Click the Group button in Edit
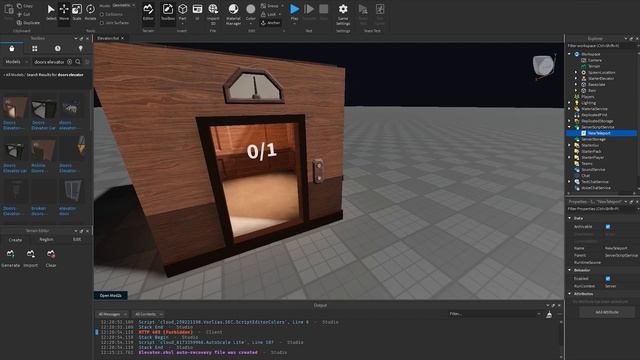The image size is (640, 360). pos(270,6)
